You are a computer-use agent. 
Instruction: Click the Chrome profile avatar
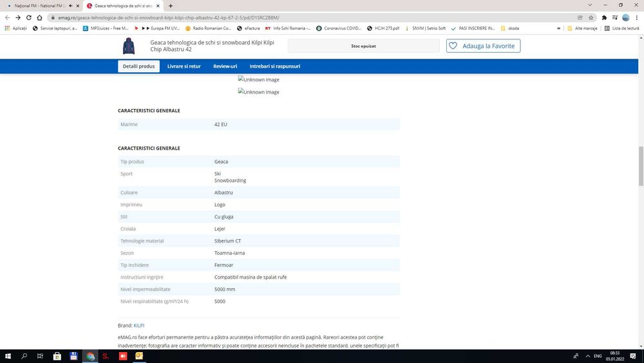pyautogui.click(x=626, y=17)
